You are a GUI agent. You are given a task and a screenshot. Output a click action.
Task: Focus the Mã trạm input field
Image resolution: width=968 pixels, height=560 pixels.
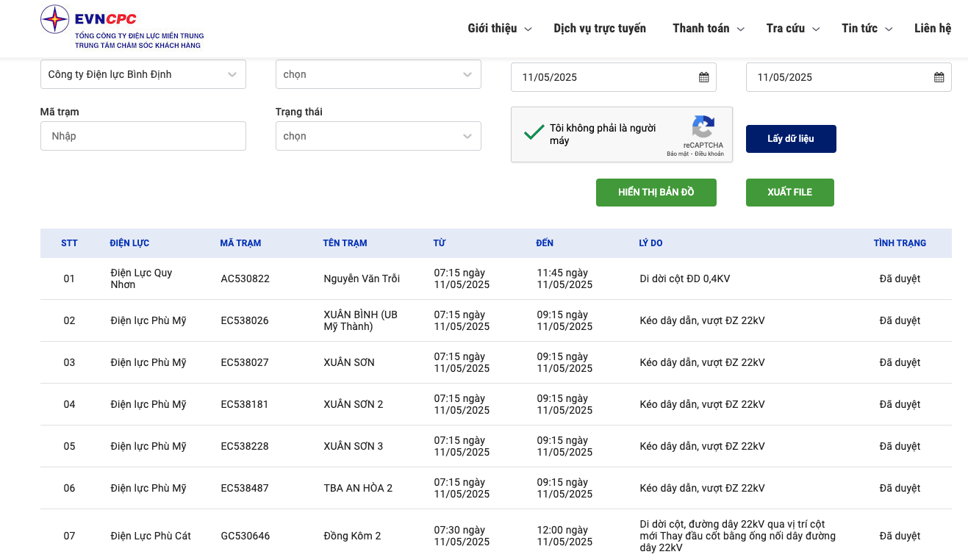pyautogui.click(x=143, y=136)
